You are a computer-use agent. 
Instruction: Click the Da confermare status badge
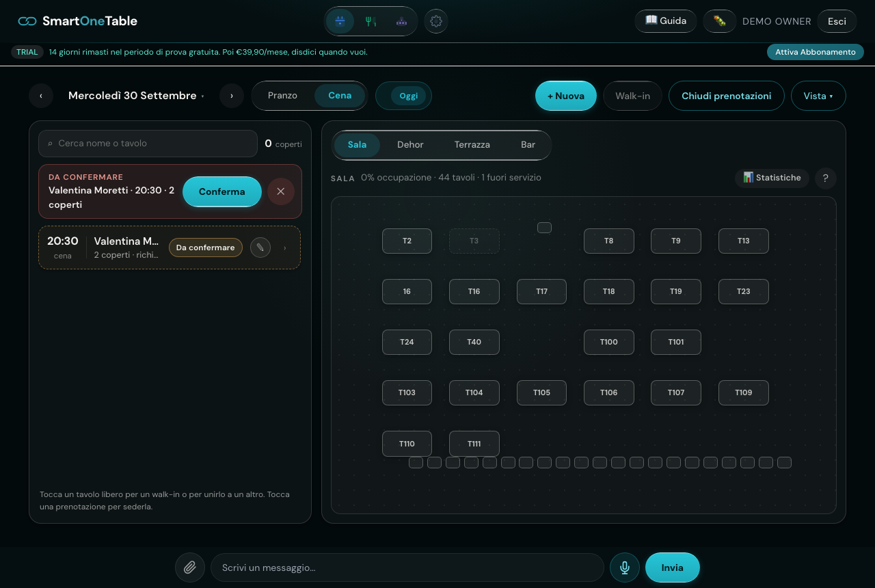click(206, 248)
